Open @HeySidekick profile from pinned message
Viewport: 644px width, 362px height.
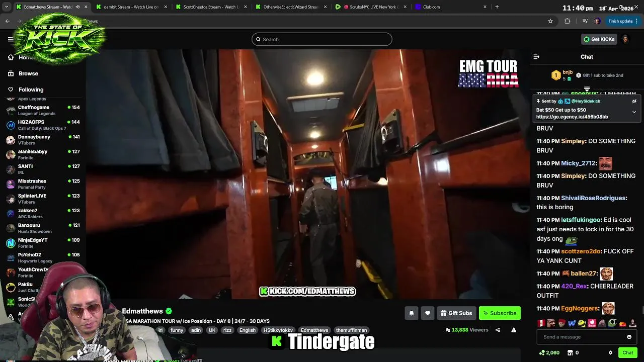586,101
